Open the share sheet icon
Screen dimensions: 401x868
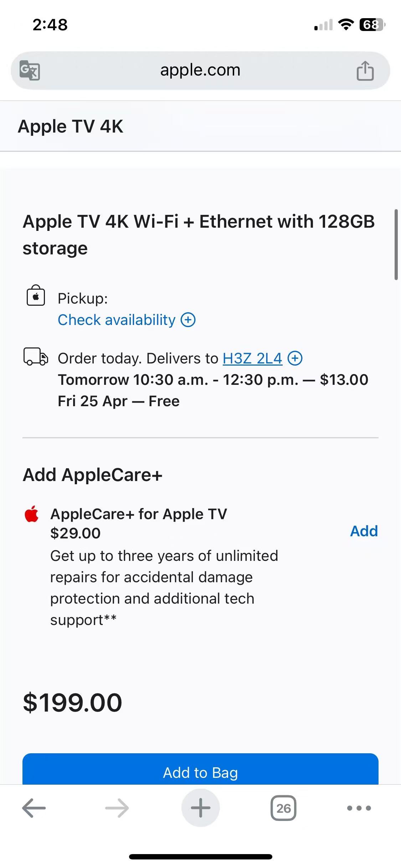point(365,70)
